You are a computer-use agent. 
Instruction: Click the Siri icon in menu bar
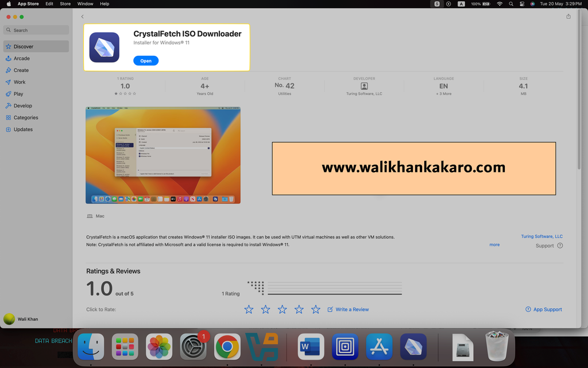(x=532, y=4)
